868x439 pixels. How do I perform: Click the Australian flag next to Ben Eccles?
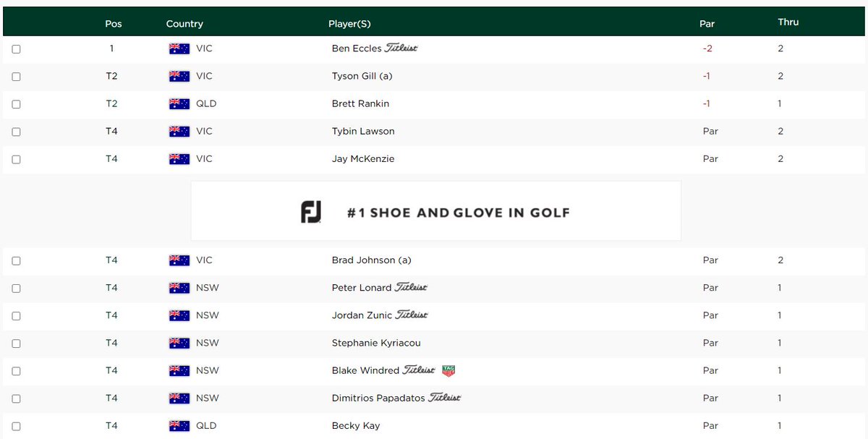[179, 48]
